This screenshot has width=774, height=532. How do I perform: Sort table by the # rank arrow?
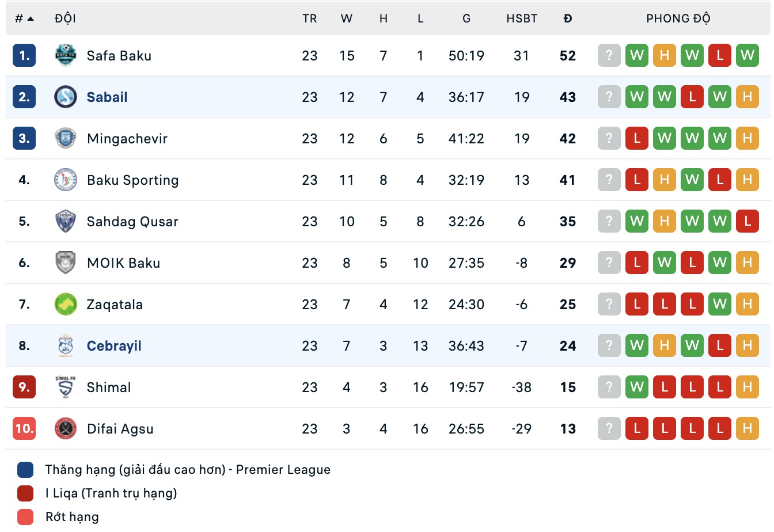[24, 18]
